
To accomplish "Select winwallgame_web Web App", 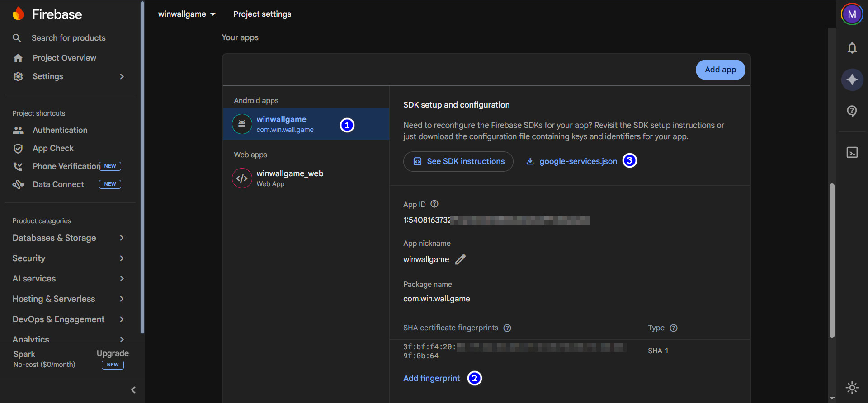I will 306,178.
